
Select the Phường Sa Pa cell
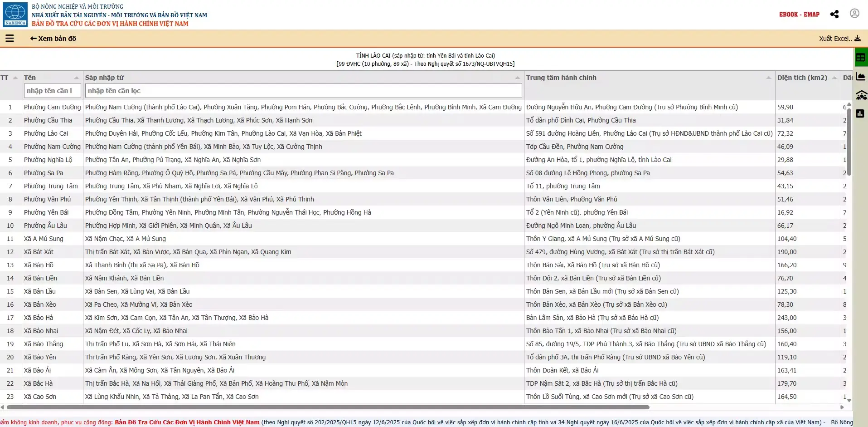[44, 173]
